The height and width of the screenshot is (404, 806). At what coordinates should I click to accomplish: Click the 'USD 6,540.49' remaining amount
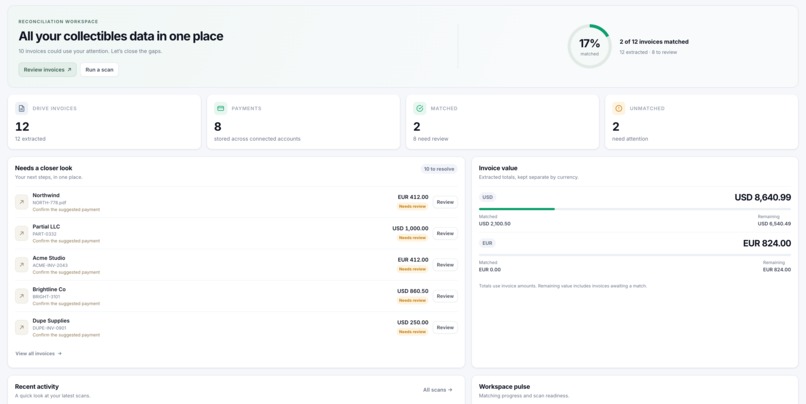point(774,224)
